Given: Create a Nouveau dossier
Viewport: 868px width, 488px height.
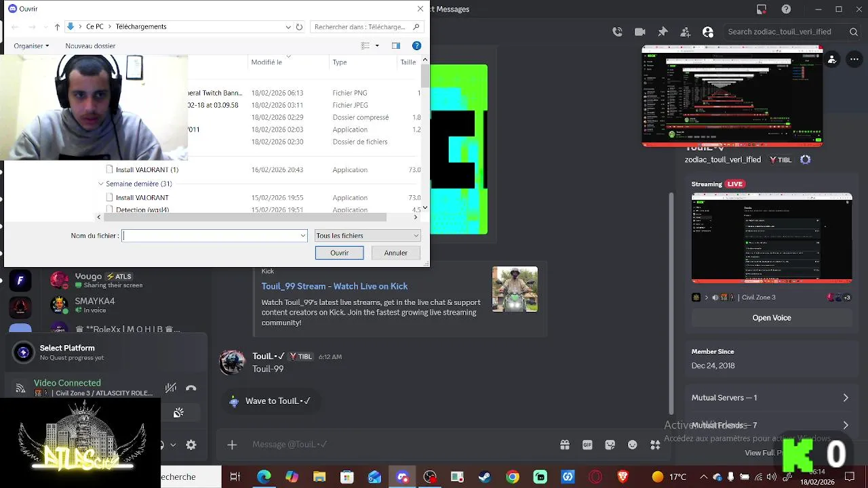Looking at the screenshot, I should (90, 45).
